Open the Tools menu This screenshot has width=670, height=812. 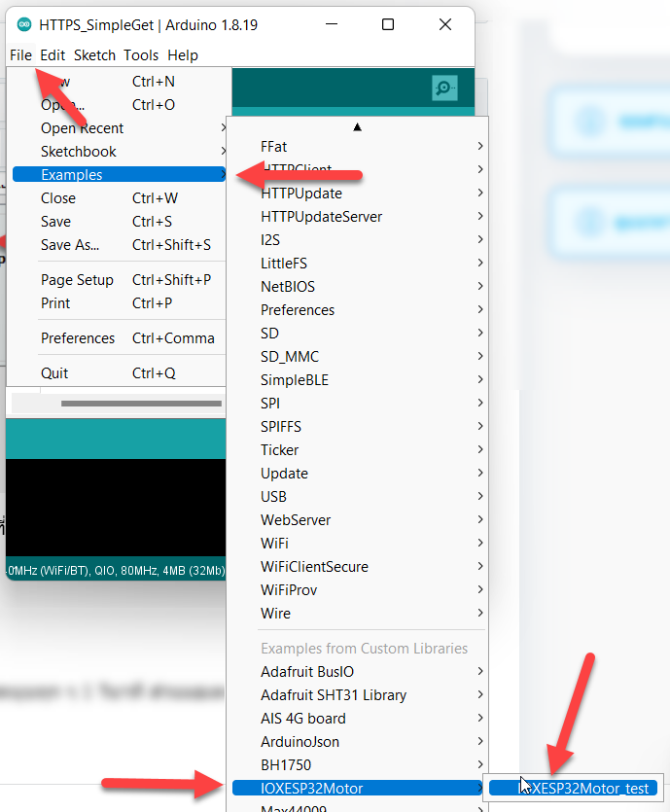pos(141,55)
